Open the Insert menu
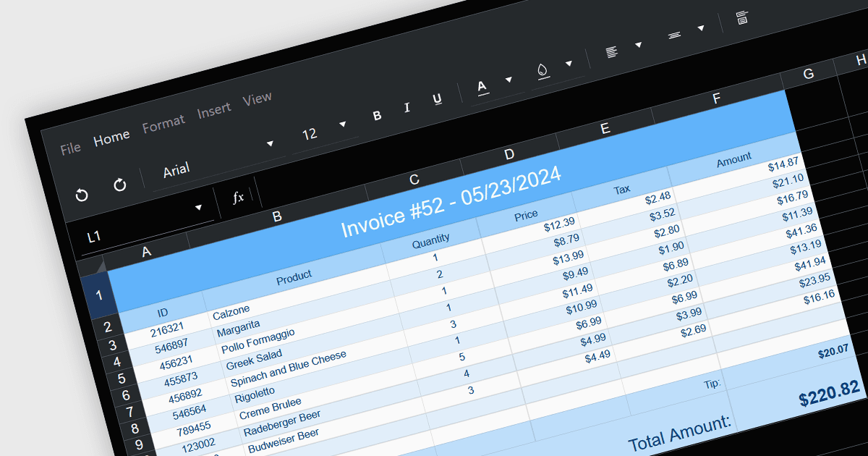Image resolution: width=868 pixels, height=456 pixels. 214,111
